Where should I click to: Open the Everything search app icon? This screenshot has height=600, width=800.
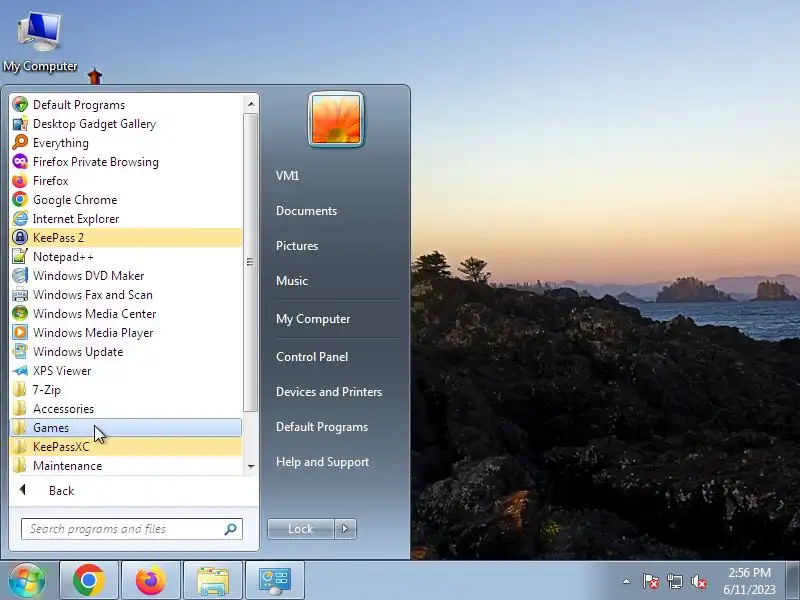point(20,142)
